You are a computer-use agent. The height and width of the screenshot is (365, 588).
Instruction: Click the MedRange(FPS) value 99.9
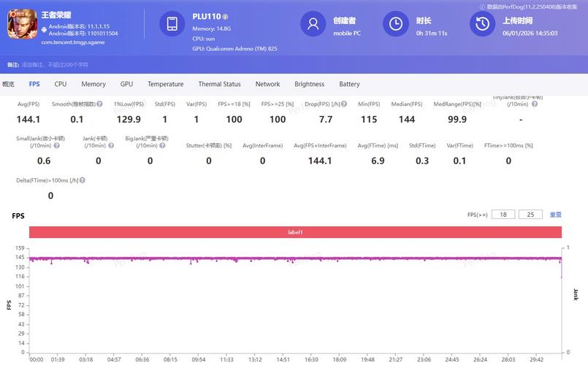click(457, 119)
